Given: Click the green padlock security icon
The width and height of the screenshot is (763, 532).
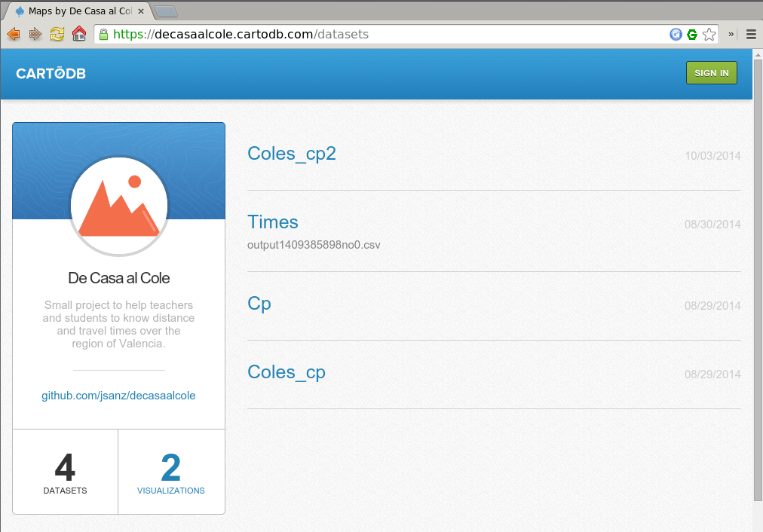Looking at the screenshot, I should pyautogui.click(x=103, y=34).
